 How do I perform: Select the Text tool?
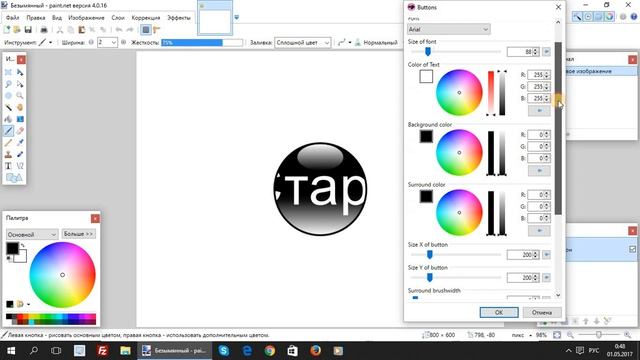coord(8,166)
